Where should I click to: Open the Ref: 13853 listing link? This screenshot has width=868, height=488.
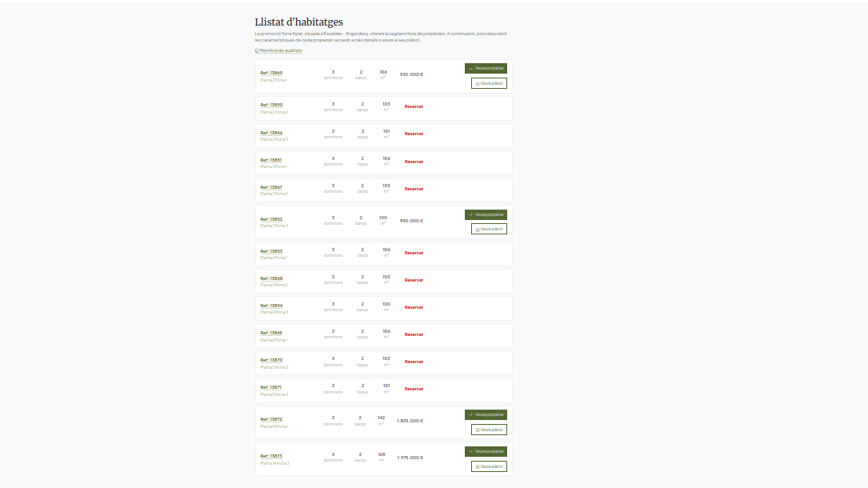click(x=271, y=251)
